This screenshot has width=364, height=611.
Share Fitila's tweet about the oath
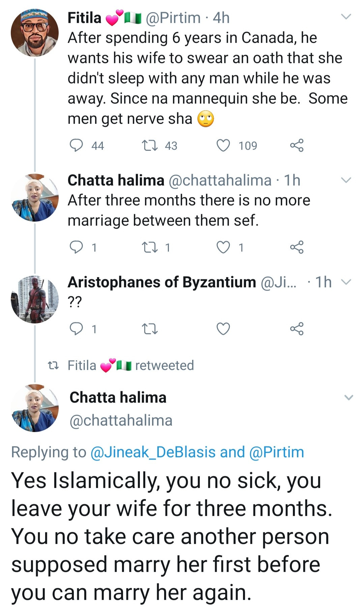pyautogui.click(x=297, y=145)
